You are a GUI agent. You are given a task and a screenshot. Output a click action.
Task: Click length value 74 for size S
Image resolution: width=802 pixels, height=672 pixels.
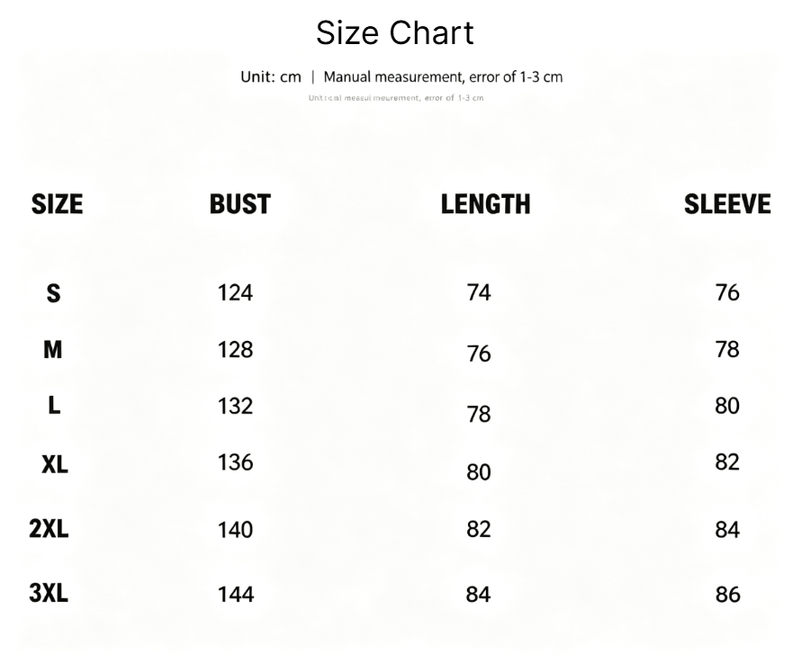click(479, 292)
